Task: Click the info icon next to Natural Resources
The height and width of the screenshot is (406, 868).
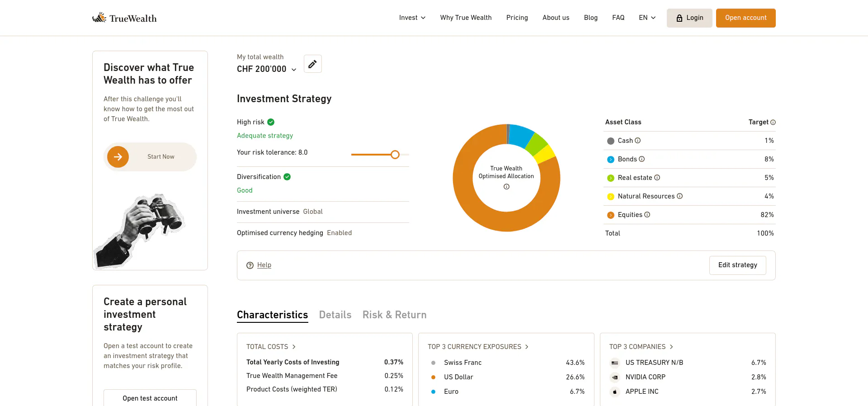Action: (680, 196)
